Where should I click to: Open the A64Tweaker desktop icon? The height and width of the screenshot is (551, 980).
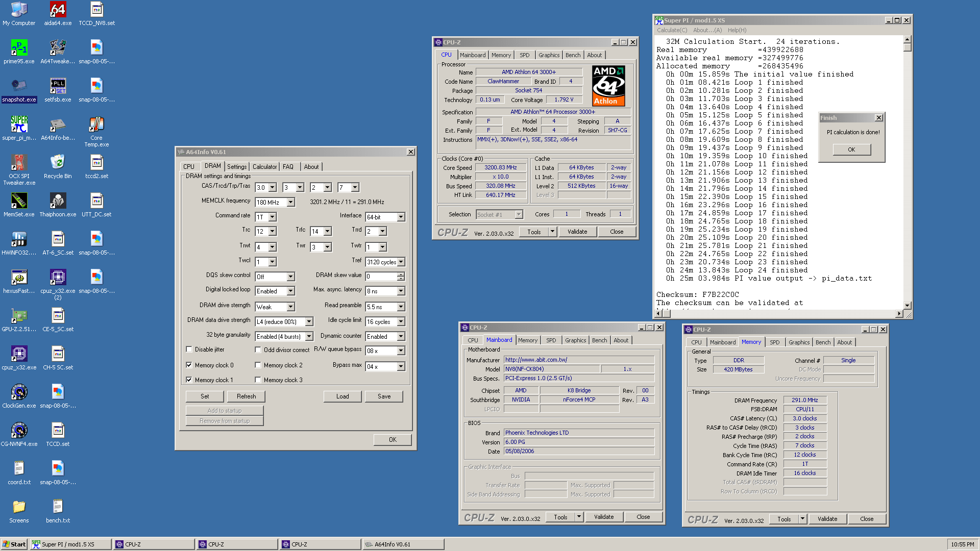[x=58, y=52]
